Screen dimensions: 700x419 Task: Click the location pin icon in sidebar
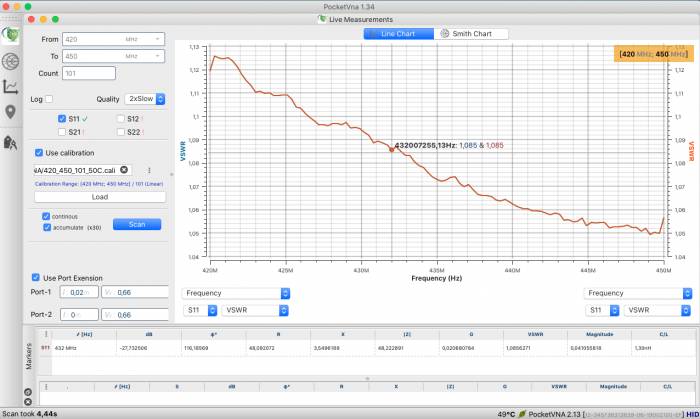click(x=11, y=114)
